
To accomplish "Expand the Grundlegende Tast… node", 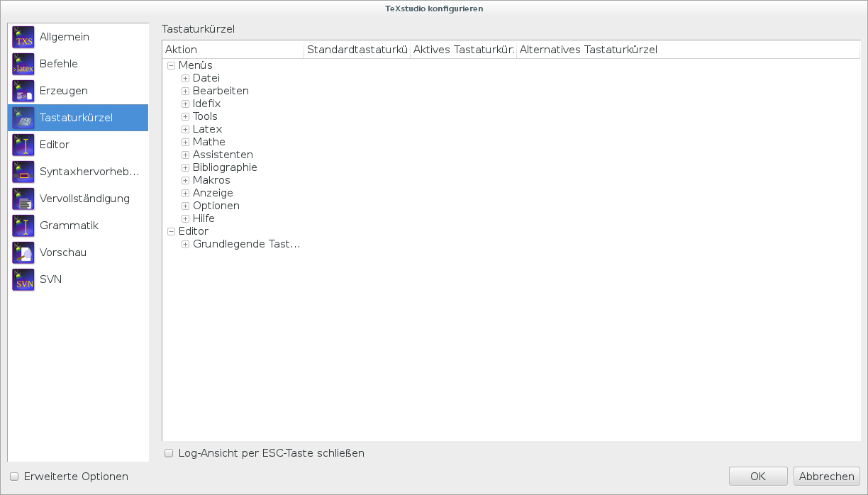I will click(x=185, y=244).
